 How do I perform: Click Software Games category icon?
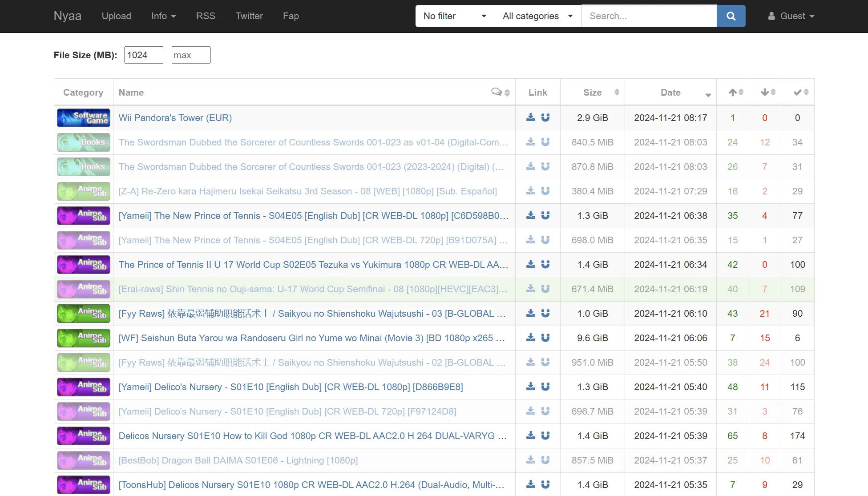pos(84,118)
